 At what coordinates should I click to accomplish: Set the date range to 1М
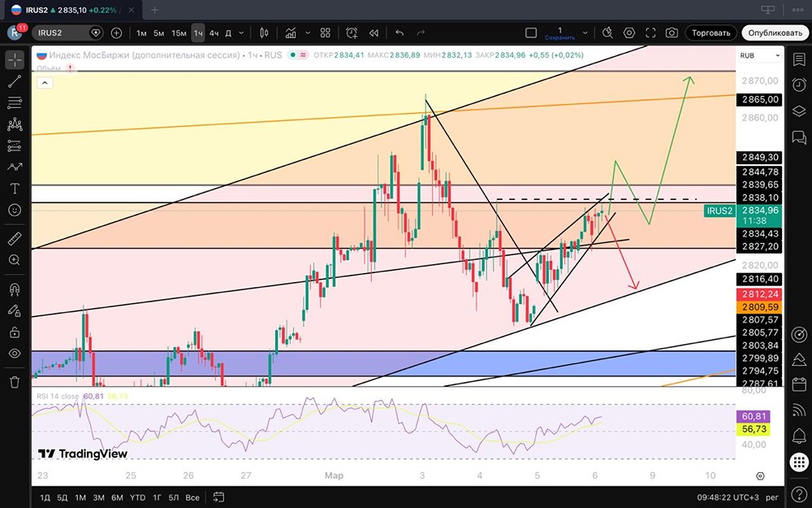(x=80, y=497)
